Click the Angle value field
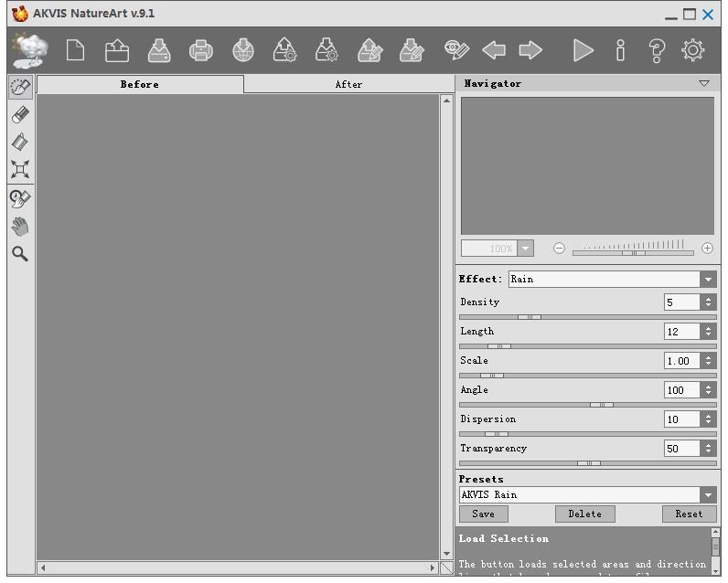This screenshot has width=728, height=583. coord(681,390)
